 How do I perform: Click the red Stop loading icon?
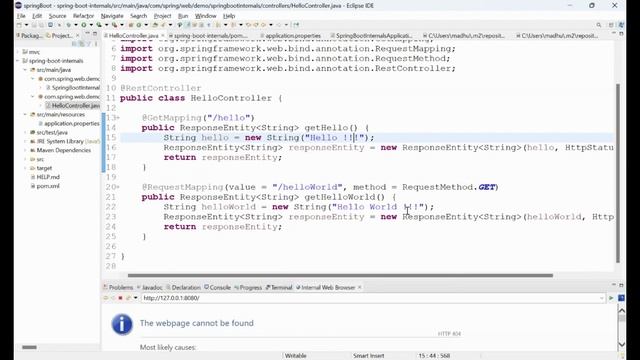tap(120, 298)
